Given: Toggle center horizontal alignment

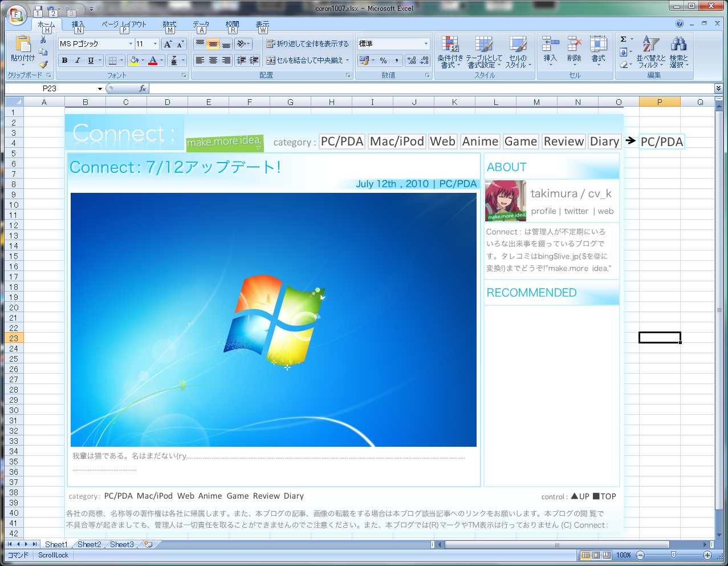Looking at the screenshot, I should pos(213,60).
